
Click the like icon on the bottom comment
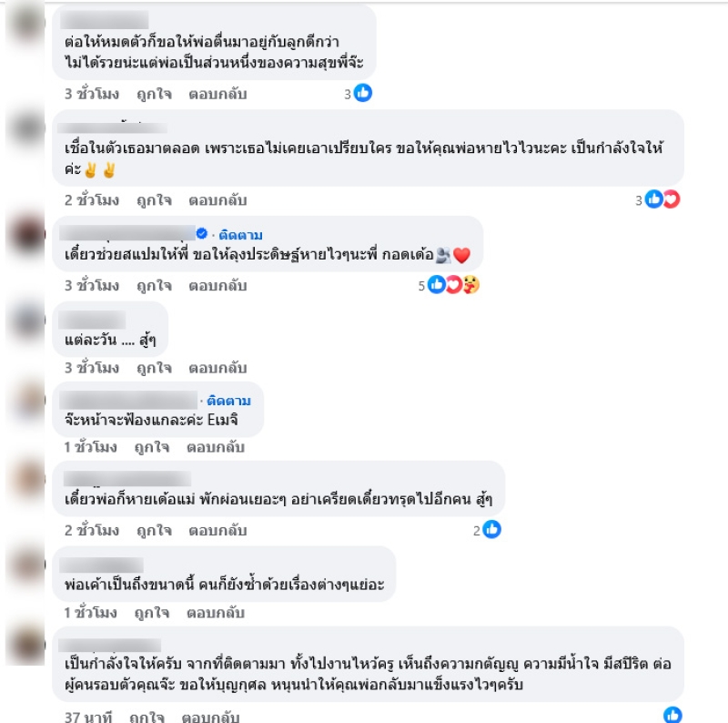coord(672,715)
